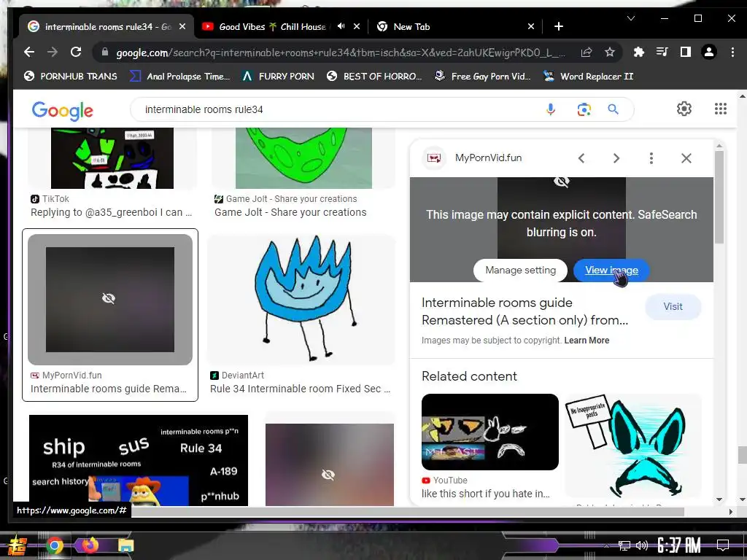This screenshot has width=747, height=560.
Task: Open network status in system tray
Action: coord(624,545)
